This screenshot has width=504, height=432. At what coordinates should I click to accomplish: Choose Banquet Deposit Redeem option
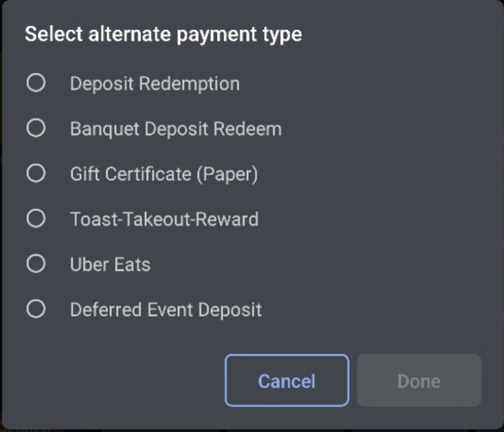point(36,128)
